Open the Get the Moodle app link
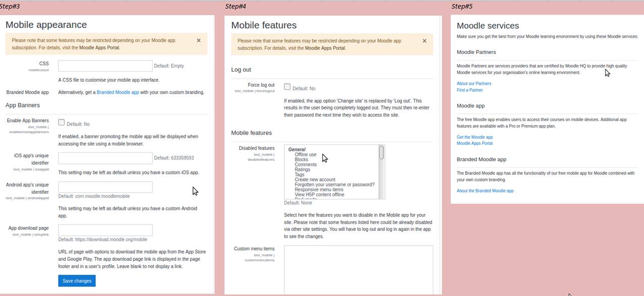The width and height of the screenshot is (644, 296). pos(475,137)
